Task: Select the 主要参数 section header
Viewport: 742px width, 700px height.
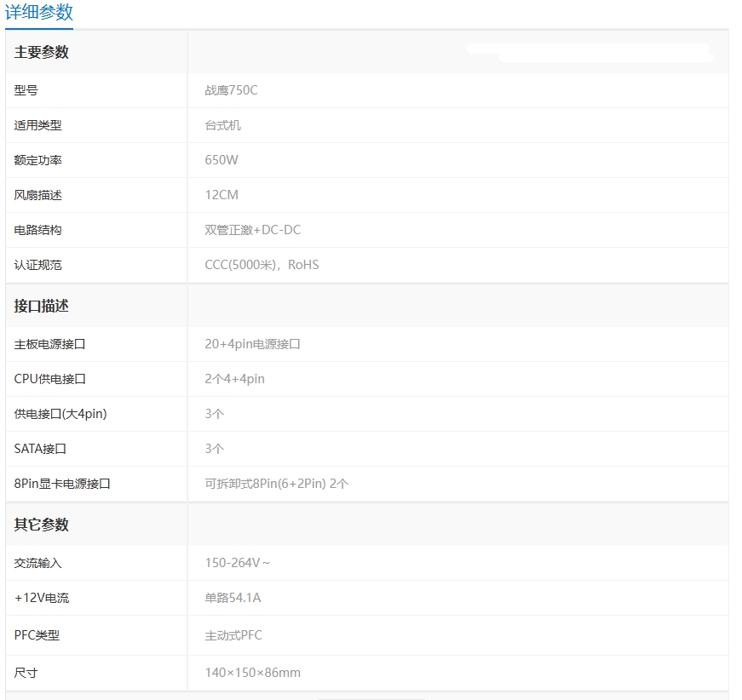Action: pos(42,52)
